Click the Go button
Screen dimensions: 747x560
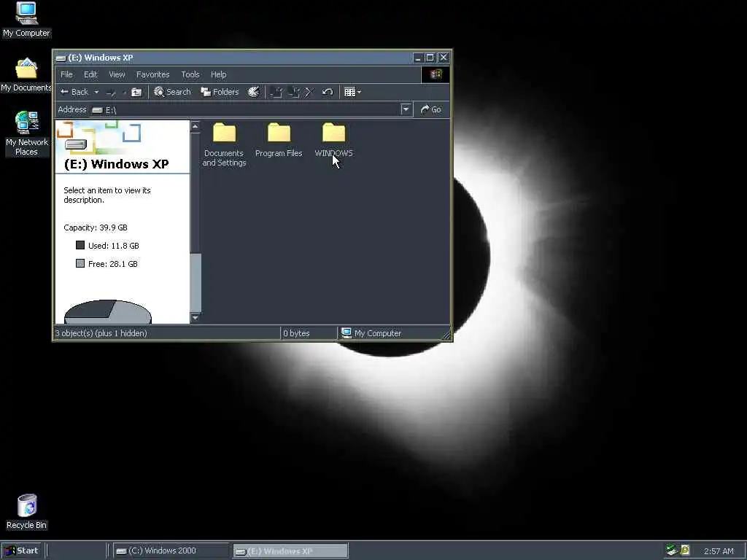tap(430, 109)
